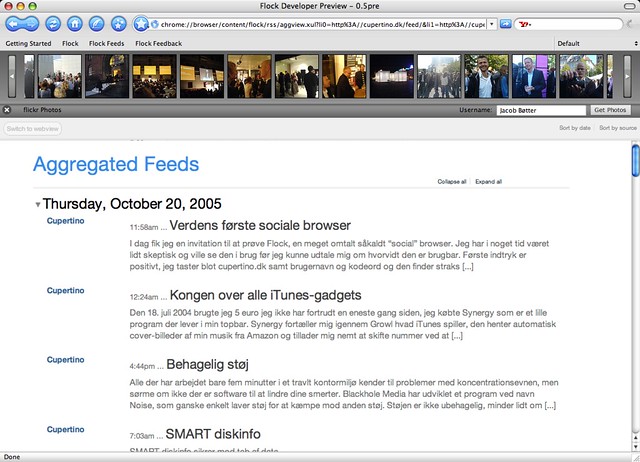
Task: Star this page with the star button
Action: pos(141,24)
